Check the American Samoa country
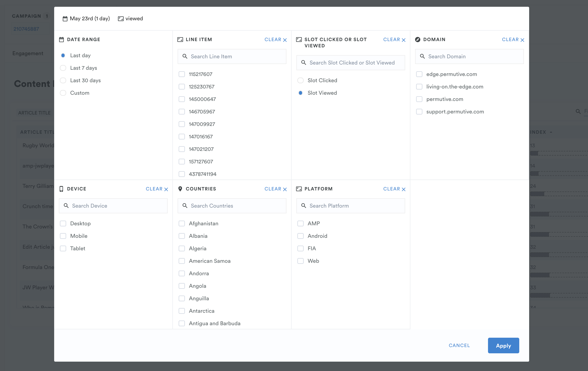Viewport: 588px width, 371px height. [182, 261]
